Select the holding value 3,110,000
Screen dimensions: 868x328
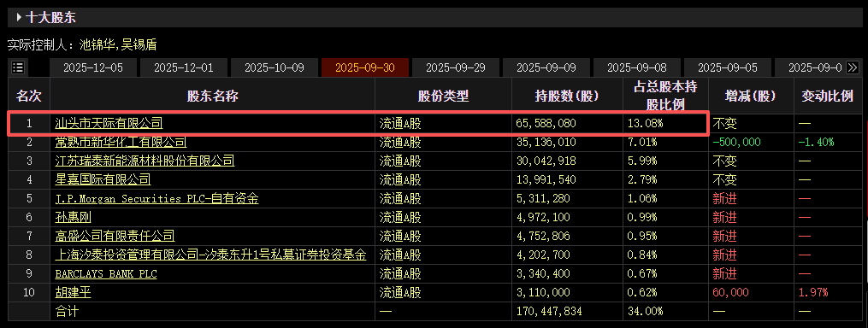(543, 293)
